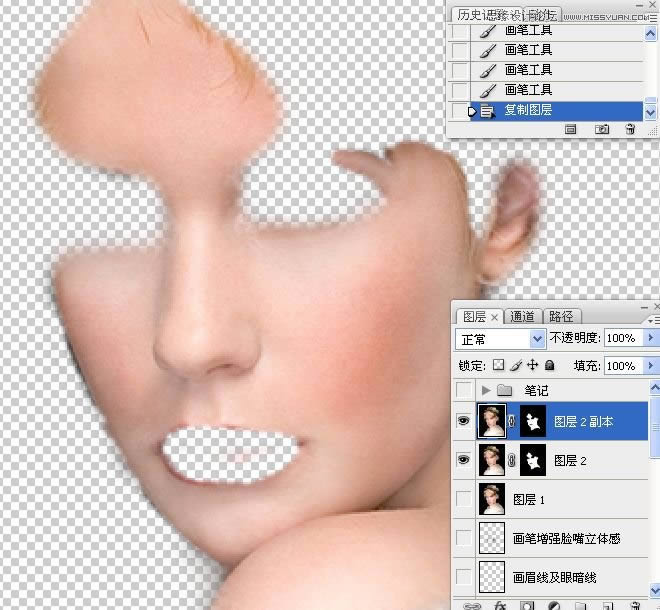
Task: Select the 画笔增强脸嘴立体感 layer
Action: point(565,538)
